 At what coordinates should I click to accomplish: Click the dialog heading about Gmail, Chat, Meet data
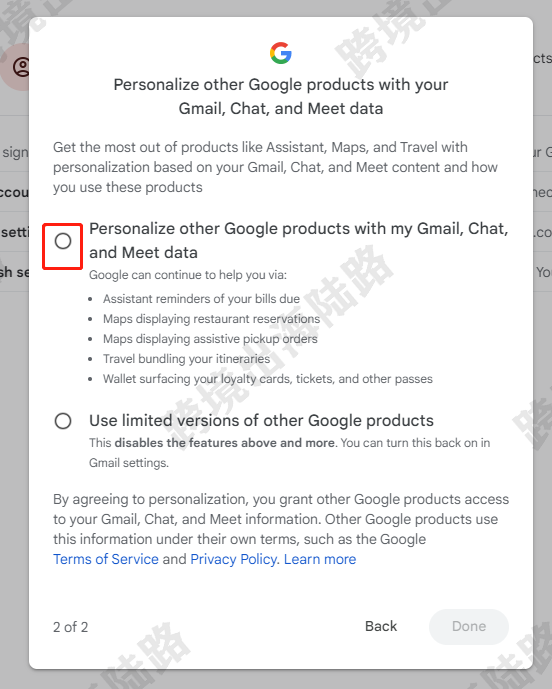281,96
